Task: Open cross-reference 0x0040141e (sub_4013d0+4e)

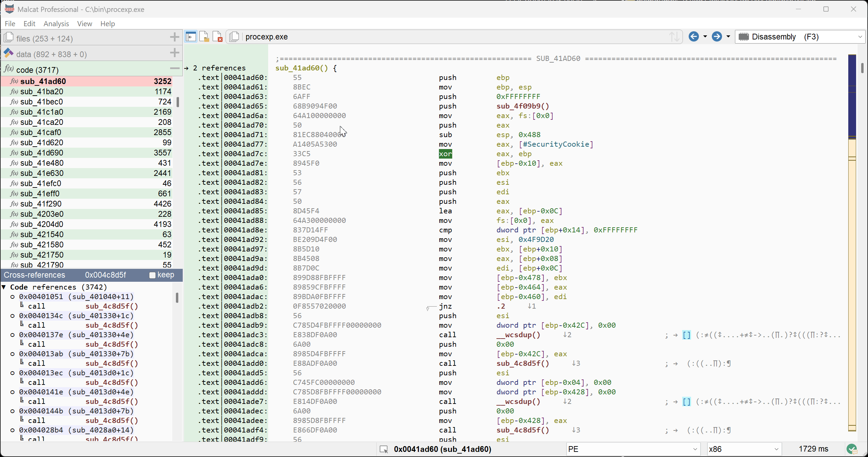Action: point(76,392)
